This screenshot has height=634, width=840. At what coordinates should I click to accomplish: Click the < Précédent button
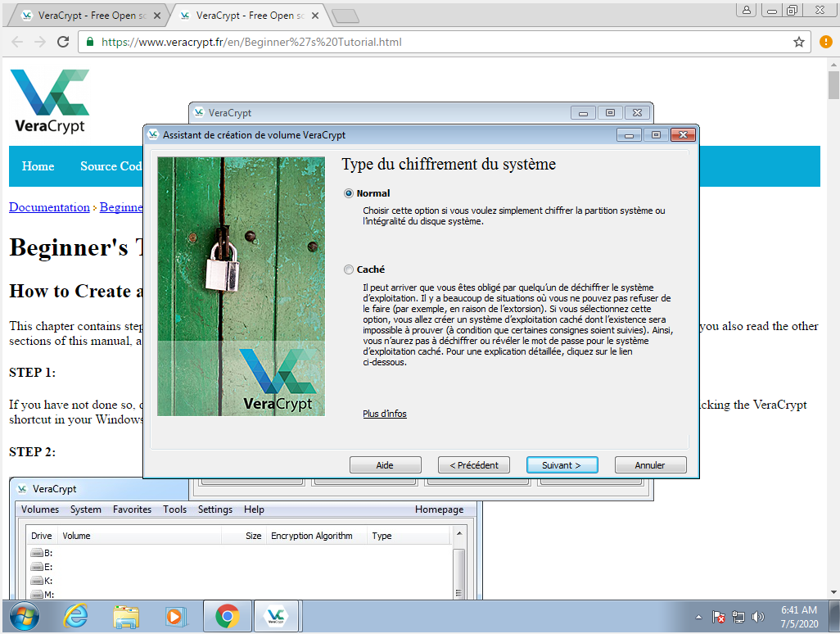click(474, 465)
